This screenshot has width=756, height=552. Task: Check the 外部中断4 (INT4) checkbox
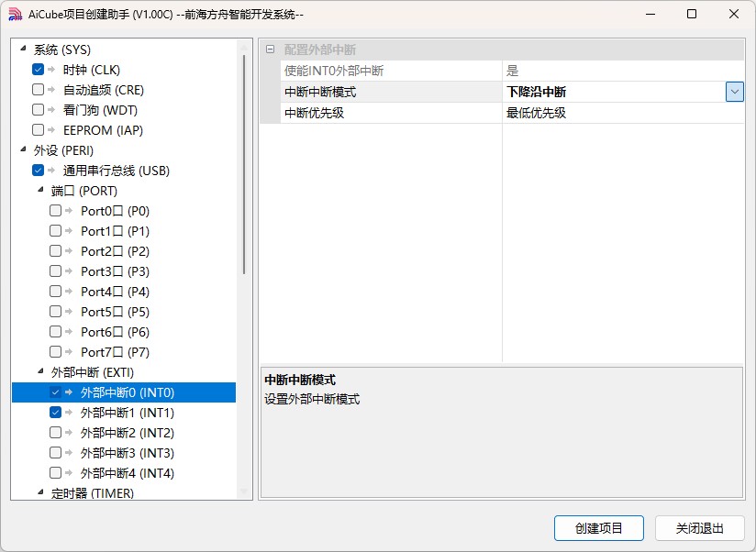pos(55,473)
